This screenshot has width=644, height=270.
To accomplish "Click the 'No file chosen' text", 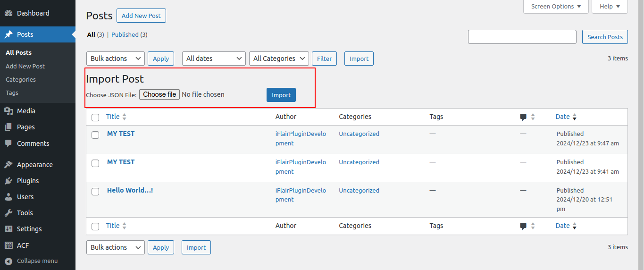I will (203, 94).
